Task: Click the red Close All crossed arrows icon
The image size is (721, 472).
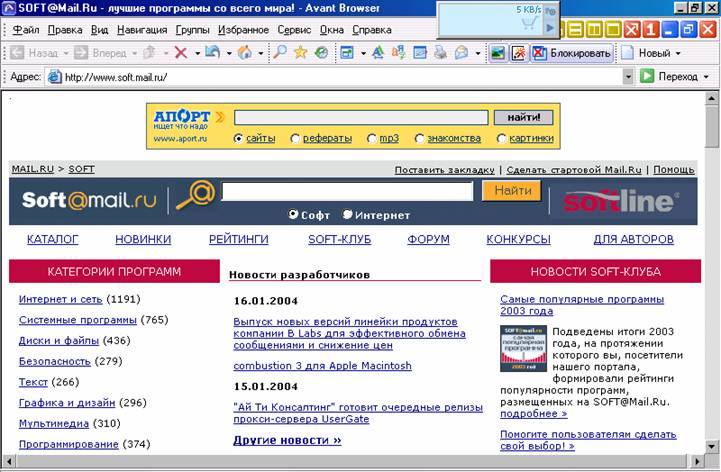Action: [632, 30]
